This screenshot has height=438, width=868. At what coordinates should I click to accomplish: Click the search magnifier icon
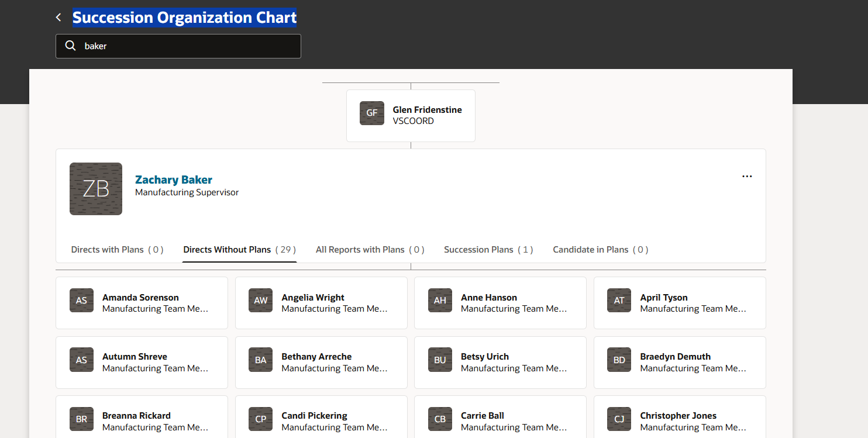coord(70,46)
